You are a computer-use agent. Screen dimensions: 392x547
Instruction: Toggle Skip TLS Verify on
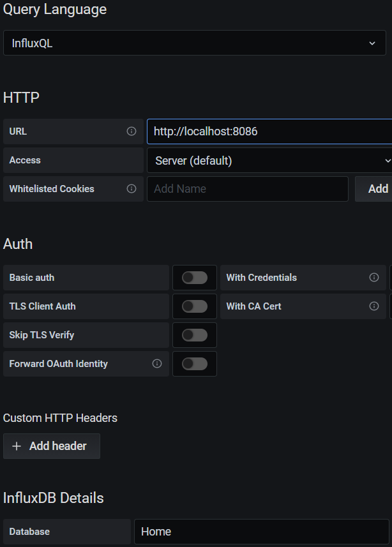(x=195, y=335)
